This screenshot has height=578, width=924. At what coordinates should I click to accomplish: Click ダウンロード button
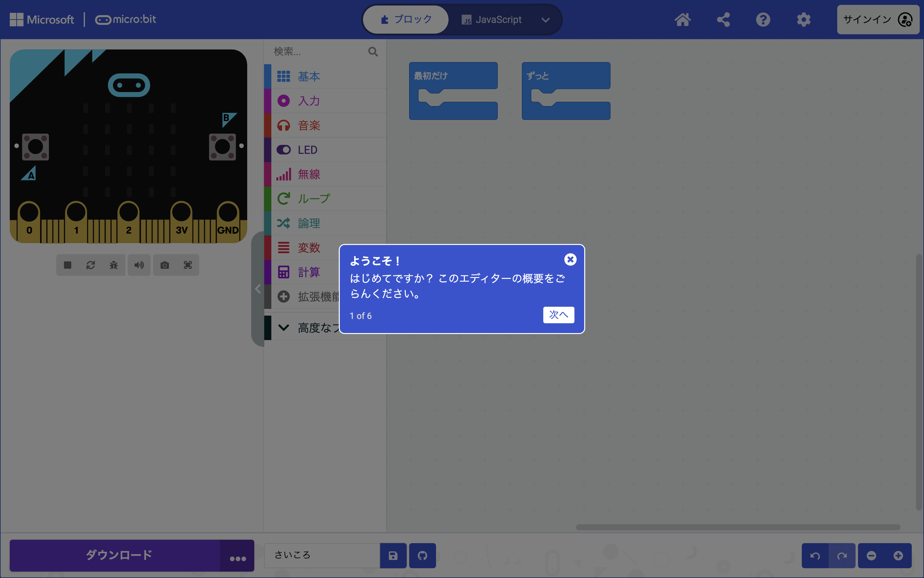pos(115,555)
